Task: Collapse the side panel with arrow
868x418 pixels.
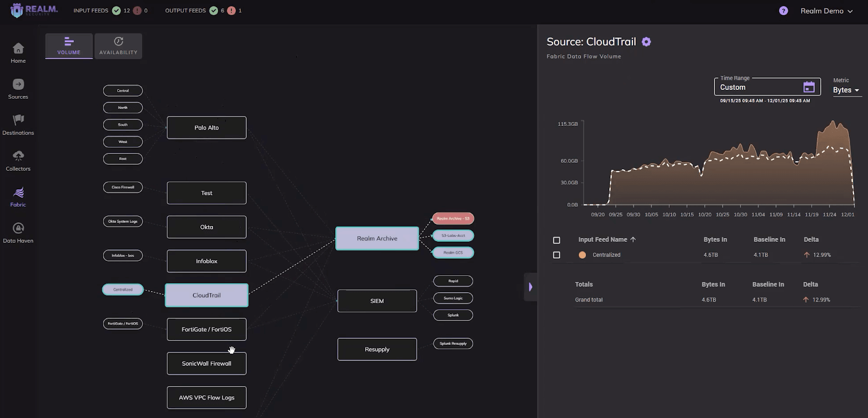Action: (531, 287)
